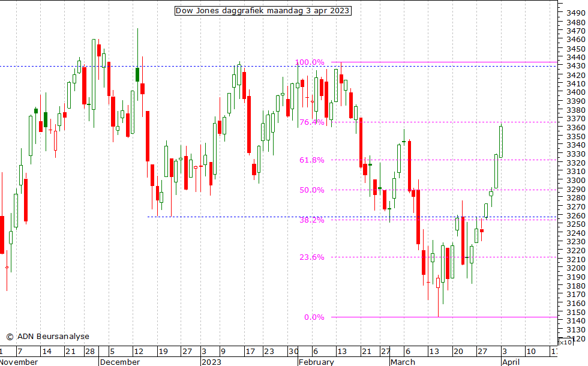Click price axis value 3130
The width and height of the screenshot is (588, 366).
(575, 329)
